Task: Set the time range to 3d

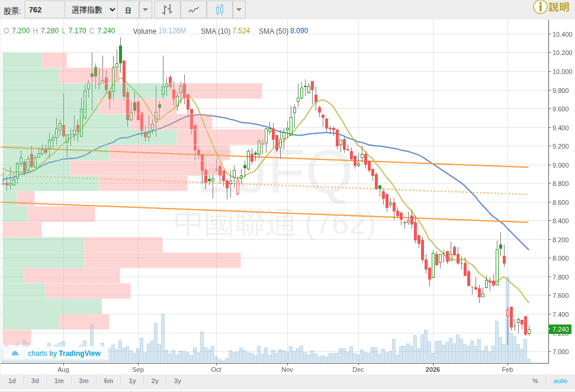Action: click(35, 381)
